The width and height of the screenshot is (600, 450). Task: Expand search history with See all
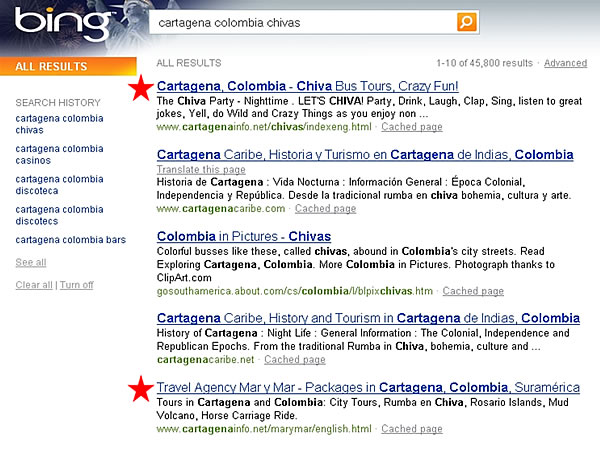click(x=30, y=262)
